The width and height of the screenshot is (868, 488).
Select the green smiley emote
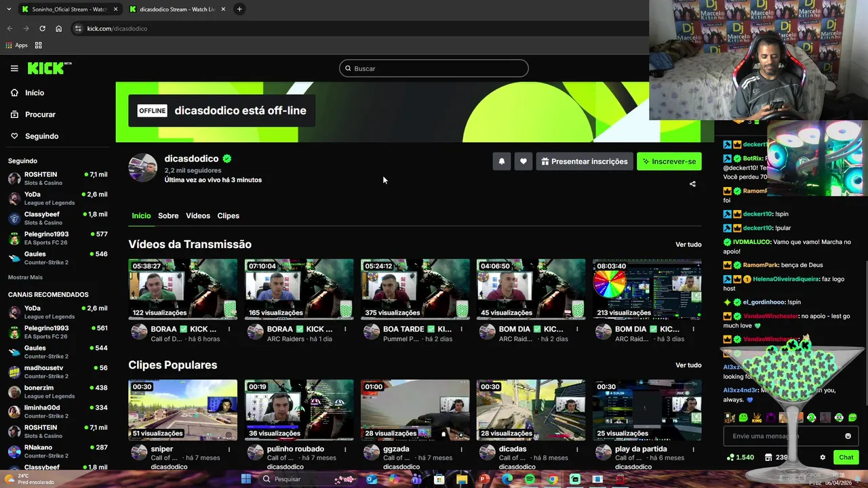pos(743,418)
